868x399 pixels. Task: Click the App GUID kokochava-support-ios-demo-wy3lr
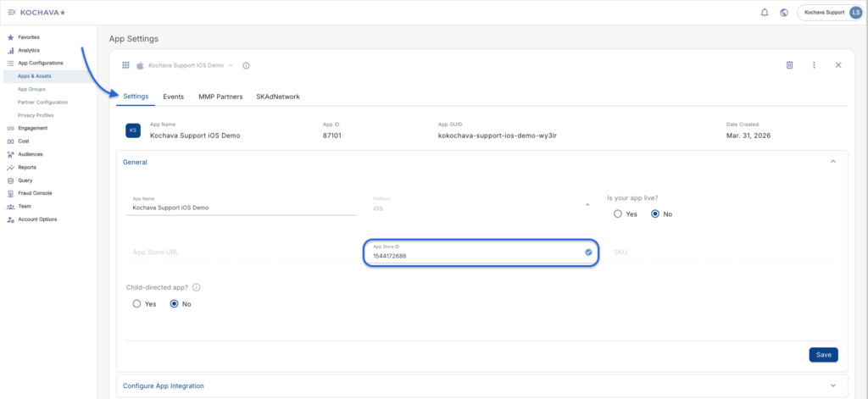[x=497, y=135]
